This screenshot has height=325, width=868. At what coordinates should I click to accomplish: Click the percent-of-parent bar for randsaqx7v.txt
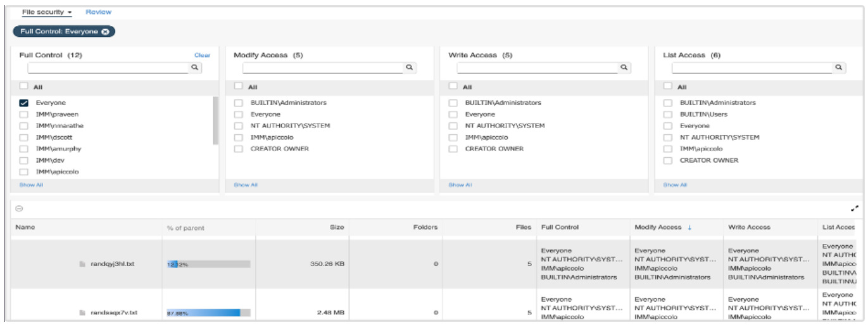[206, 312]
